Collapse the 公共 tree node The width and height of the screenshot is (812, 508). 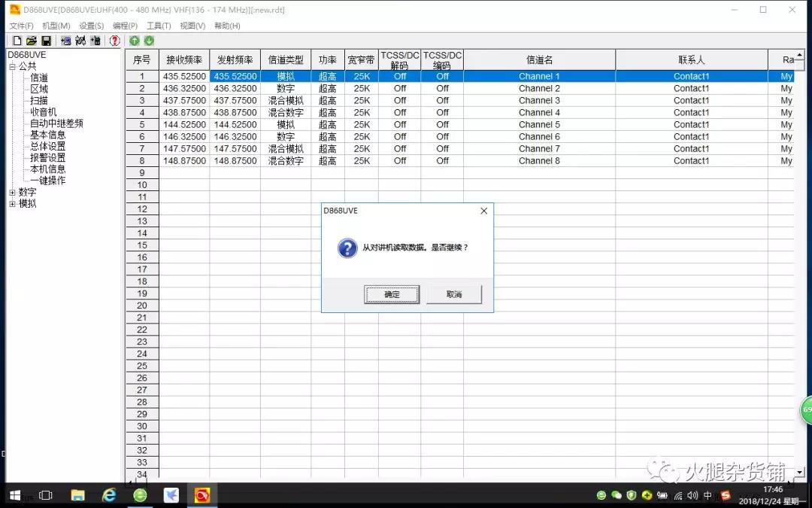[12, 66]
